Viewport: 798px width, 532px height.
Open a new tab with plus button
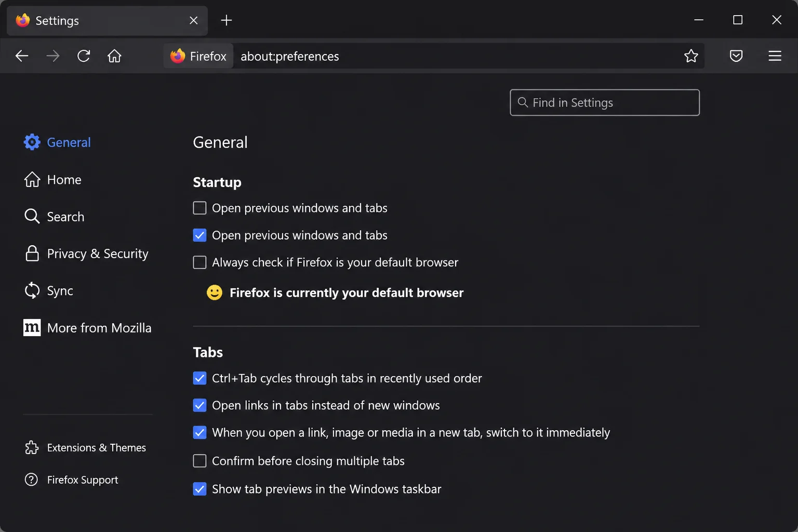tap(227, 20)
